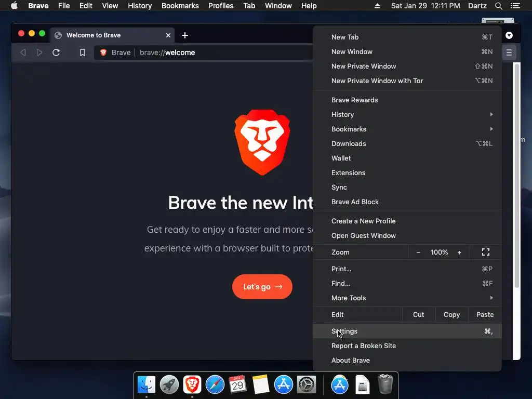Screen dimensions: 532x399
Task: Open the Profiles menu in menu bar
Action: 221,6
